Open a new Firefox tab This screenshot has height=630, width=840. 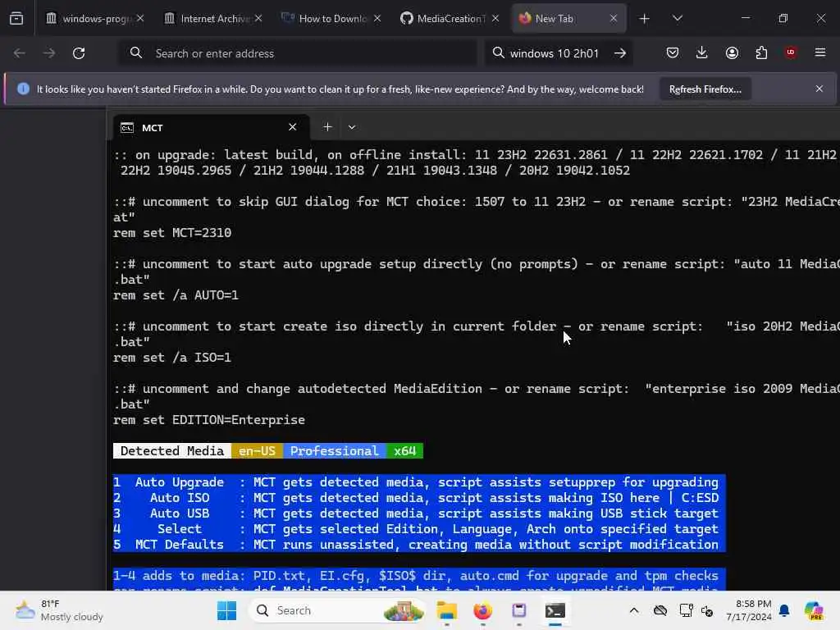click(645, 19)
